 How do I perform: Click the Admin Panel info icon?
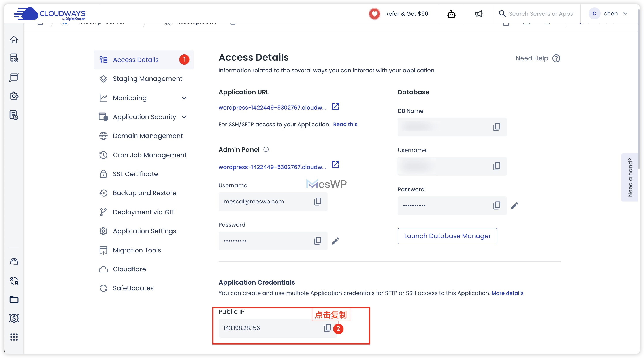(266, 149)
